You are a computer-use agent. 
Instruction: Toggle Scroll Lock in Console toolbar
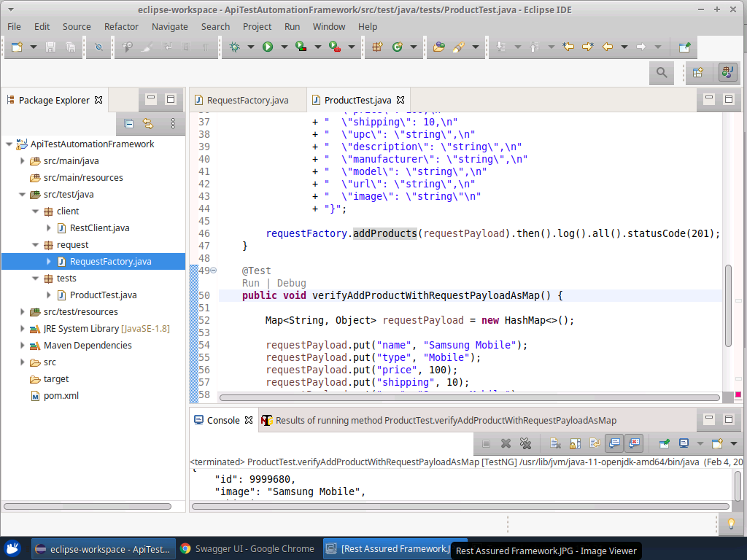pos(576,443)
